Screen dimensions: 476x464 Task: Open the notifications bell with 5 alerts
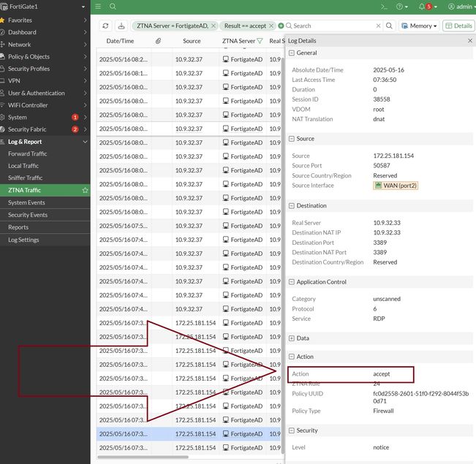click(x=428, y=7)
